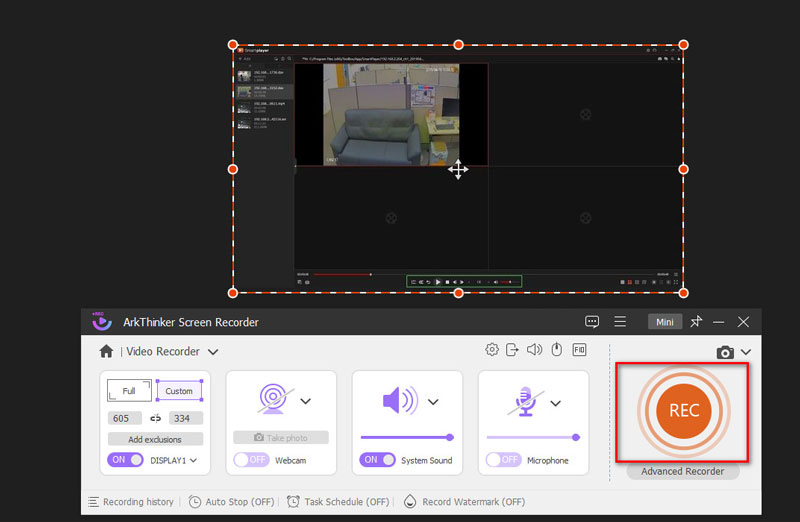
Task: Click the FIO hotkey icon
Action: [579, 350]
